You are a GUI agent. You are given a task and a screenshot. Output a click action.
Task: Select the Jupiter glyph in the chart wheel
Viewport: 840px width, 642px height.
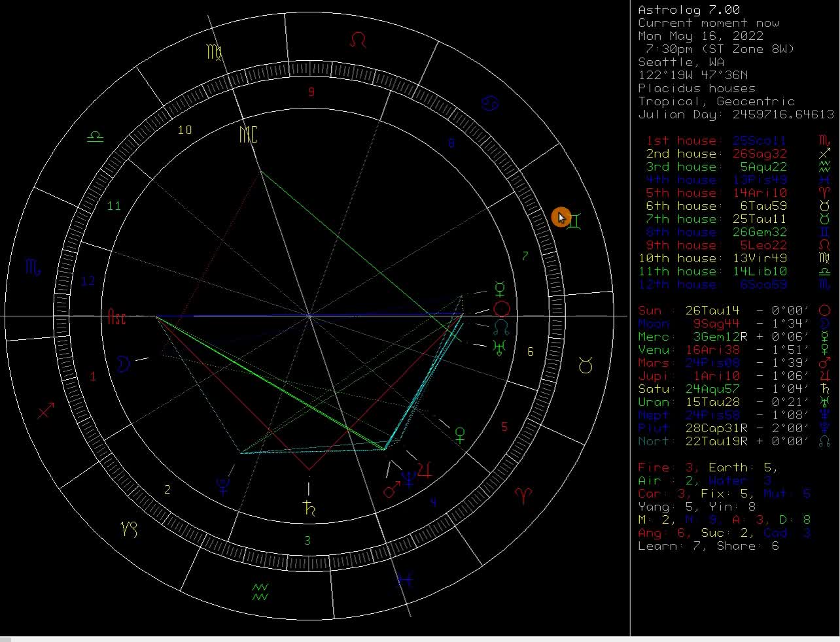point(425,469)
